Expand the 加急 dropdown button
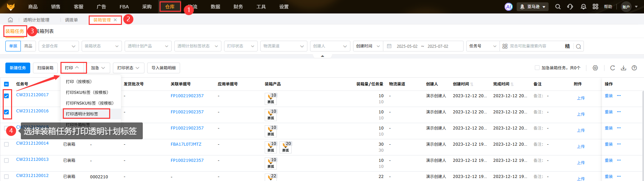The width and height of the screenshot is (644, 181). tap(98, 68)
